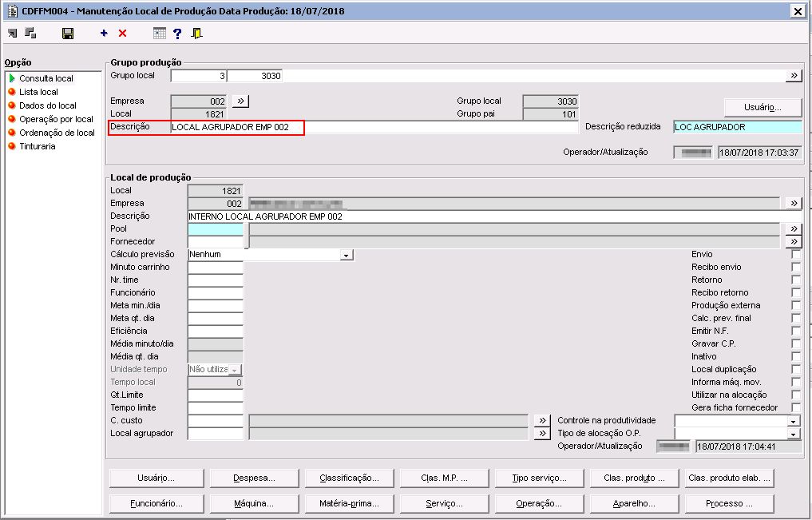The height and width of the screenshot is (520, 812).
Task: Open the Empresa lookup in Local de produção
Action: (794, 203)
